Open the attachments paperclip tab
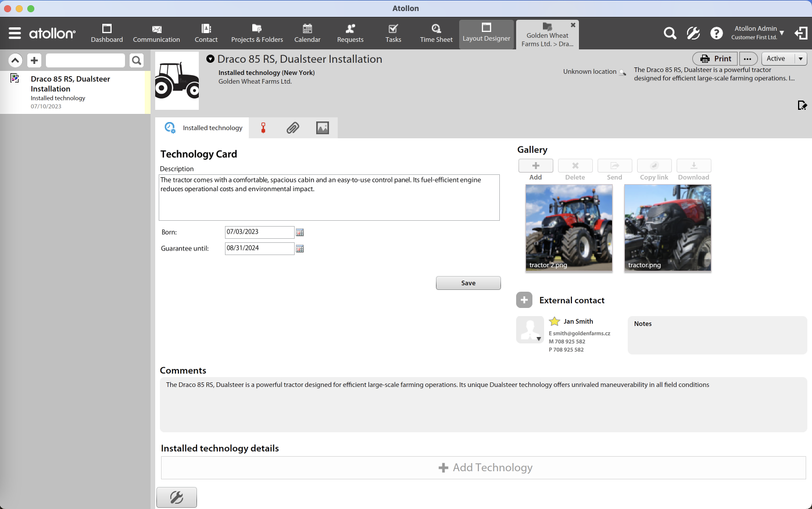 point(293,128)
